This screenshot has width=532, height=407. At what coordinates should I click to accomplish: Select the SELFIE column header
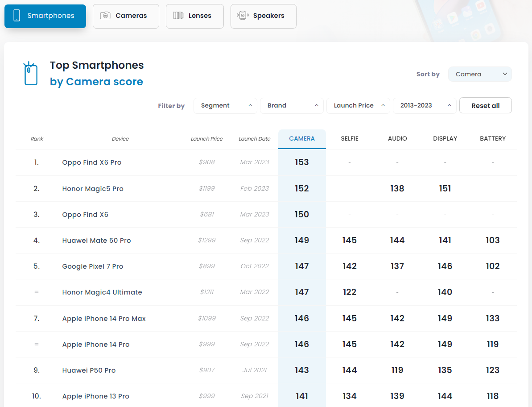350,138
